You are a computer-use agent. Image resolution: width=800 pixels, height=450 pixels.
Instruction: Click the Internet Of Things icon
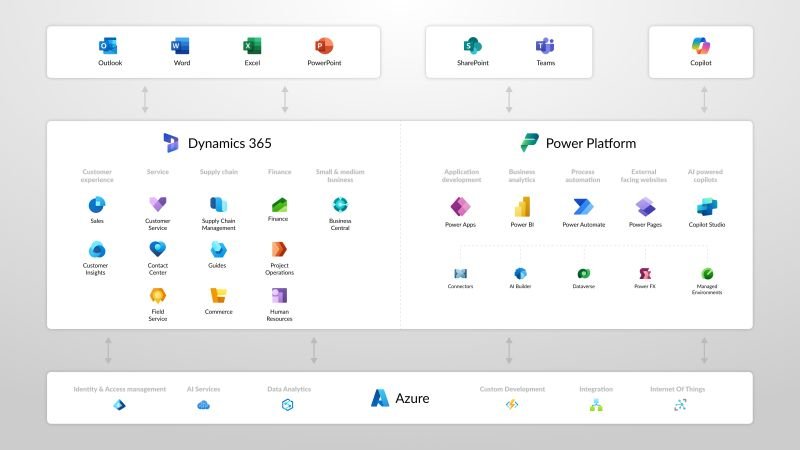680,405
